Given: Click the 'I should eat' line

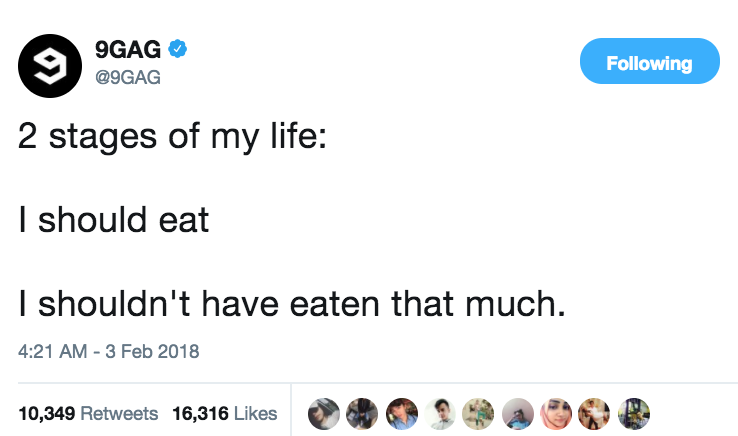Looking at the screenshot, I should tap(114, 219).
